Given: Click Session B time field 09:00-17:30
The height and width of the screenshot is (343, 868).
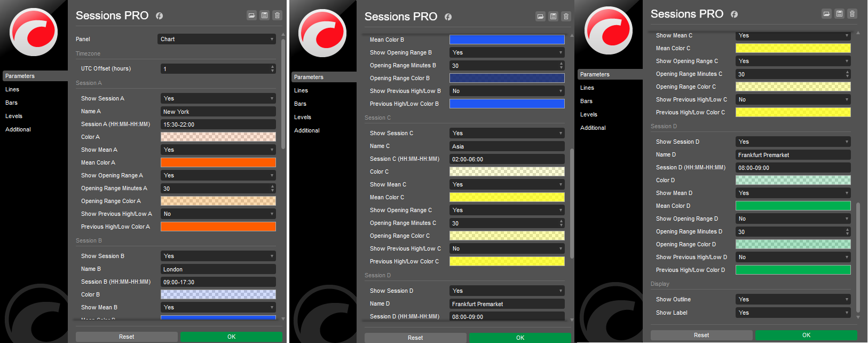Looking at the screenshot, I should coord(218,282).
